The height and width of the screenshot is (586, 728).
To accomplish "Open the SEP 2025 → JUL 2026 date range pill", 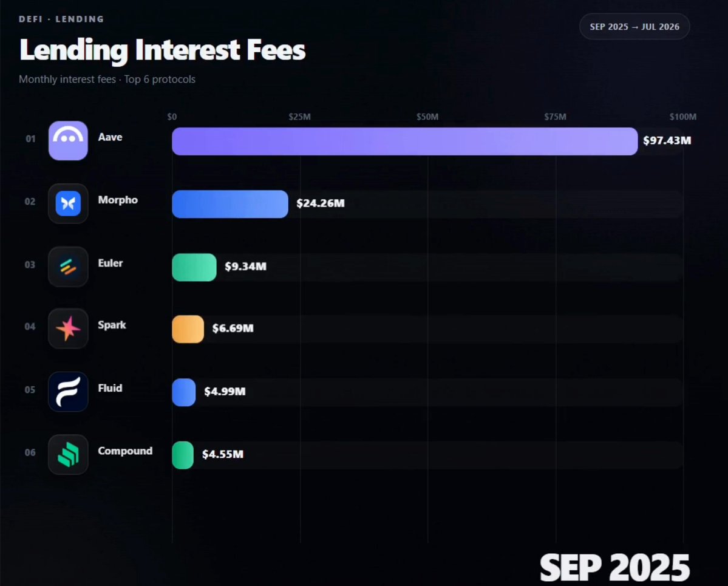I will [x=634, y=27].
